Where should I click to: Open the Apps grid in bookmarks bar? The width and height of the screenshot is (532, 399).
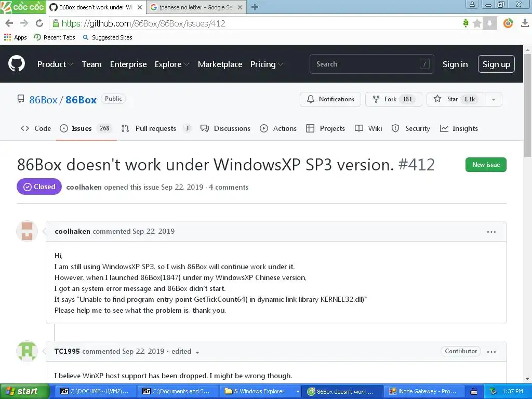coord(15,37)
